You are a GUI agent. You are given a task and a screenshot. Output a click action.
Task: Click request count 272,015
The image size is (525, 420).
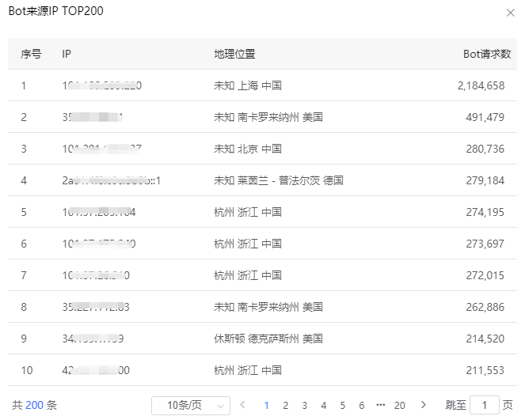click(485, 275)
